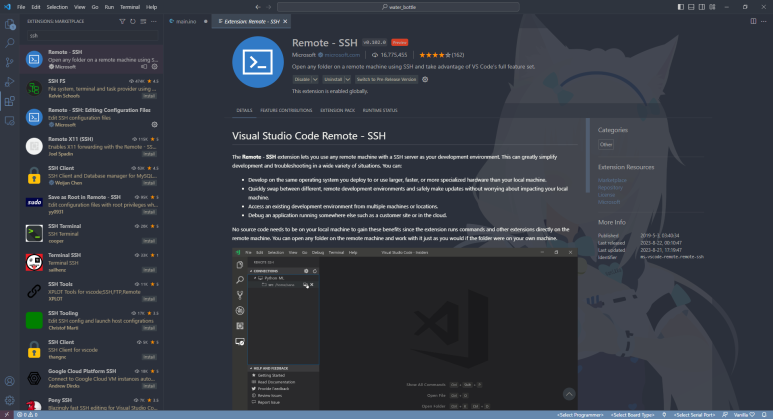The width and height of the screenshot is (773, 419).
Task: Go back with the navigation arrow
Action: click(x=258, y=7)
